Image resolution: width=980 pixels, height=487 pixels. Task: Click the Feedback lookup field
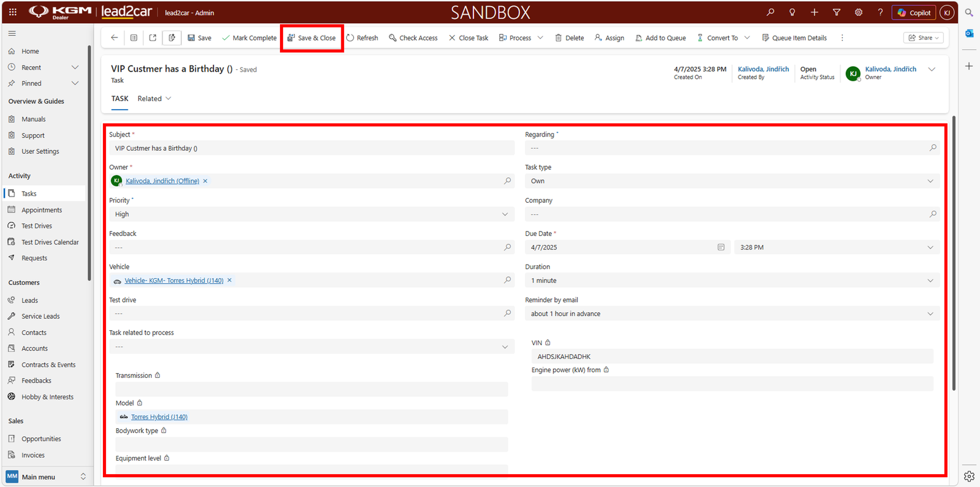312,247
